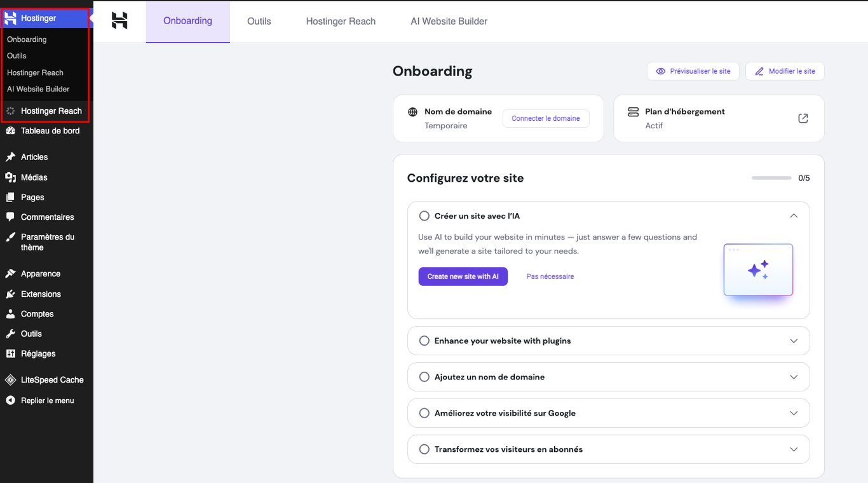
Task: Collapse the Créer un site avec l'IA section
Action: click(794, 216)
